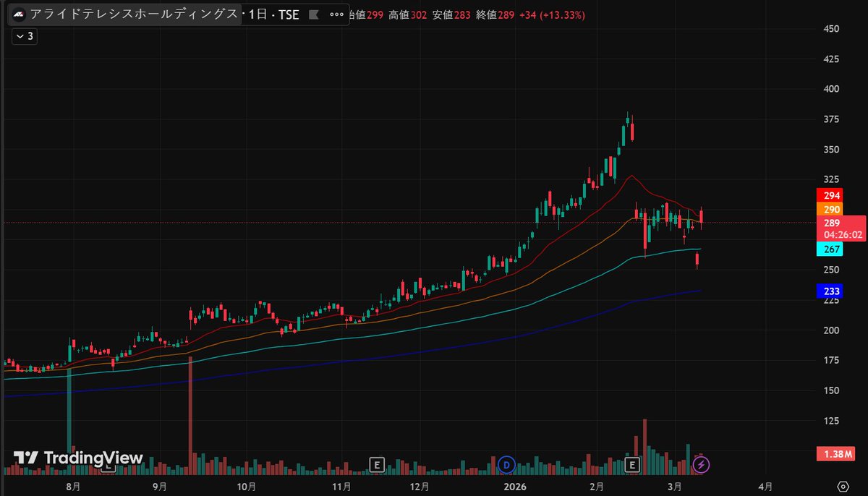Click the 安値283 low value

tap(451, 14)
